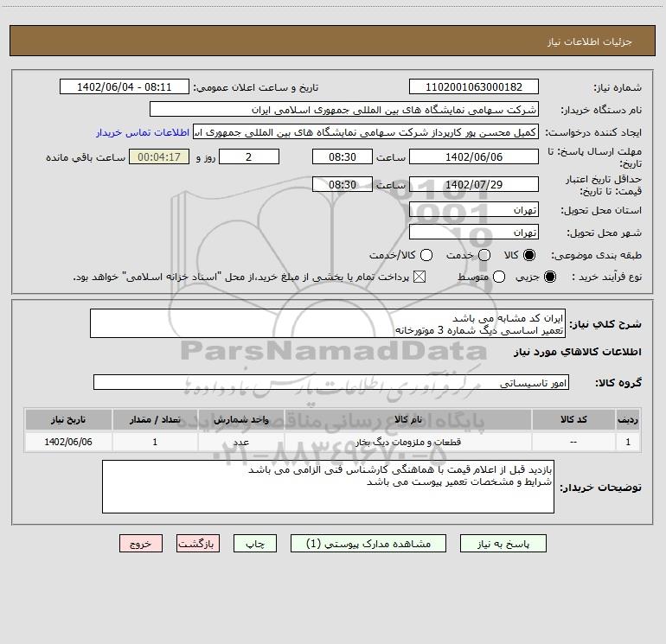Click the remaining days field showing 2
Screen dimensions: 666x644
click(249, 156)
